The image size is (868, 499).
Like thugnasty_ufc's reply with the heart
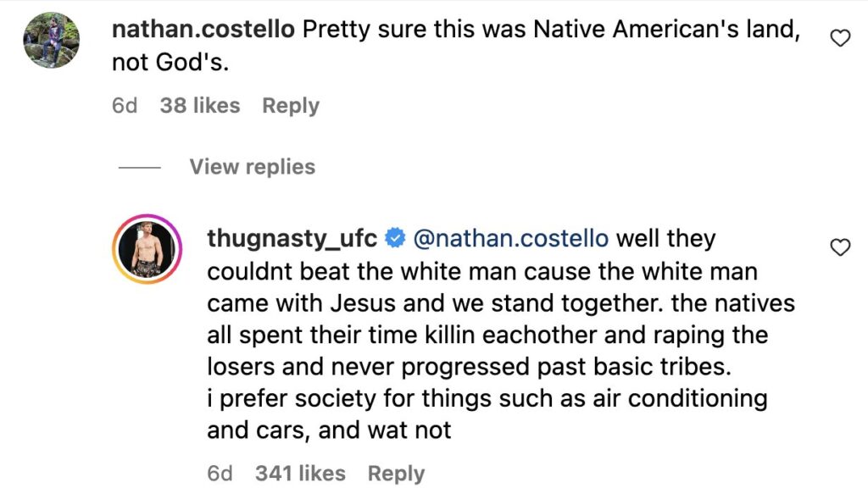[839, 247]
